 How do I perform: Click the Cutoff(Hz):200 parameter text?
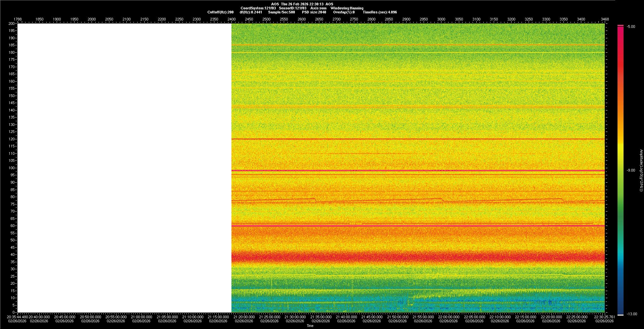pos(220,12)
